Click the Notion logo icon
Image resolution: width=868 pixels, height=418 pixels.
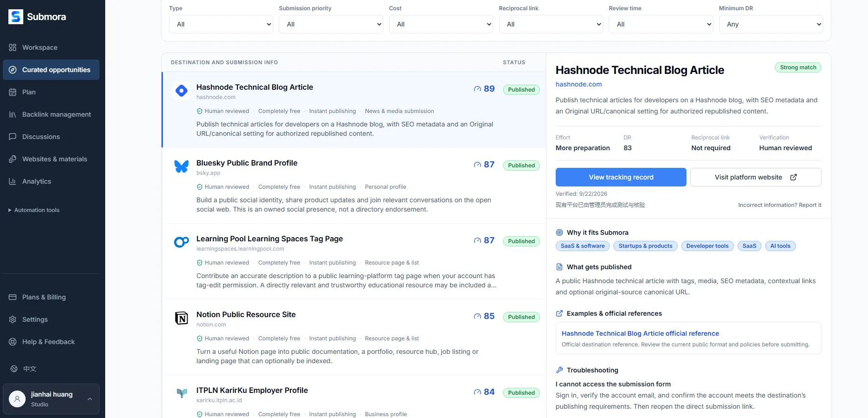pyautogui.click(x=182, y=318)
